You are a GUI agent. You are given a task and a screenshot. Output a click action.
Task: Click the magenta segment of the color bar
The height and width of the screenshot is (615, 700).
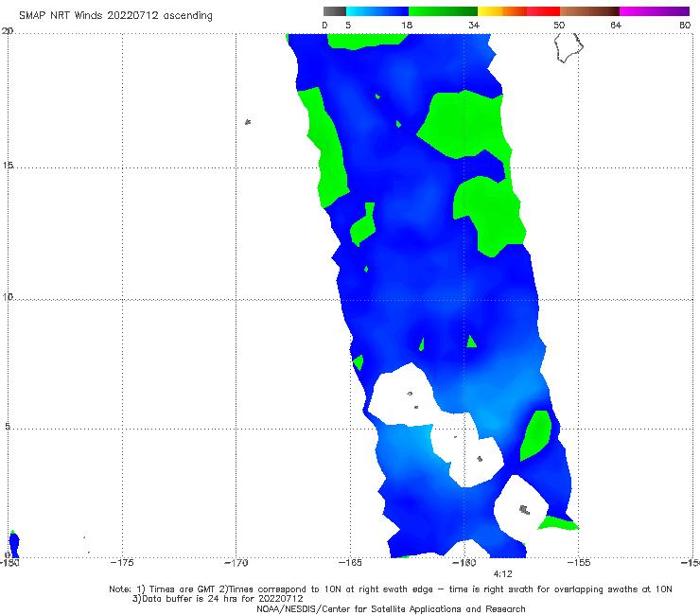point(655,11)
